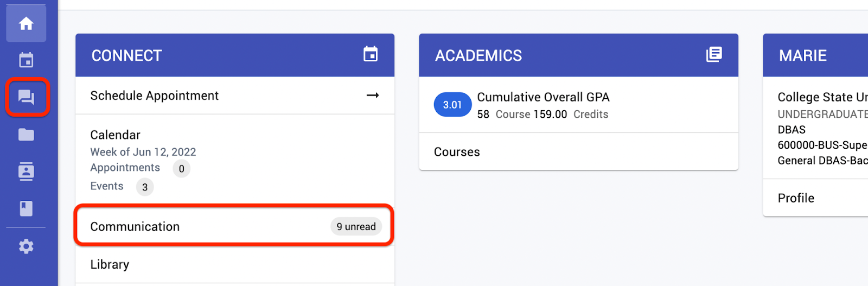Select Cumulative Overall GPA entry
This screenshot has height=286, width=868.
[x=579, y=105]
